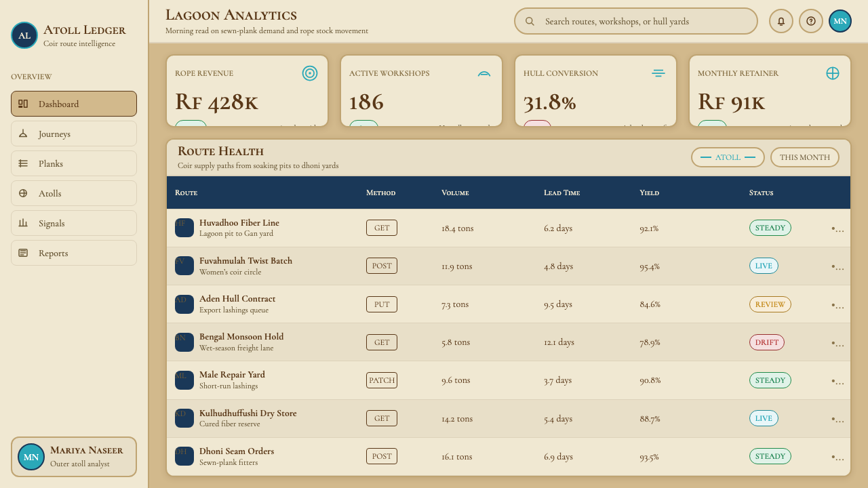The width and height of the screenshot is (868, 488).
Task: Click PUT method tag for Aden Hull Contract
Action: [x=382, y=304]
